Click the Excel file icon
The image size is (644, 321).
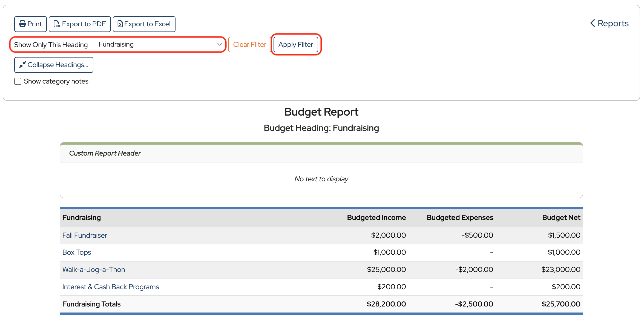point(120,24)
